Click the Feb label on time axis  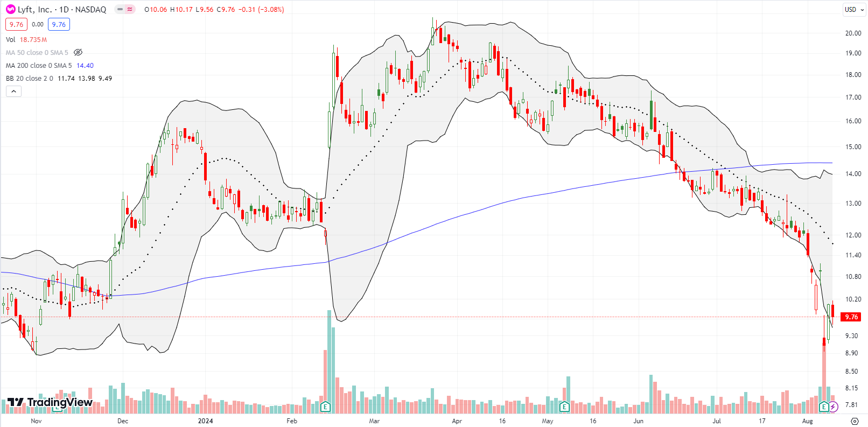[292, 421]
